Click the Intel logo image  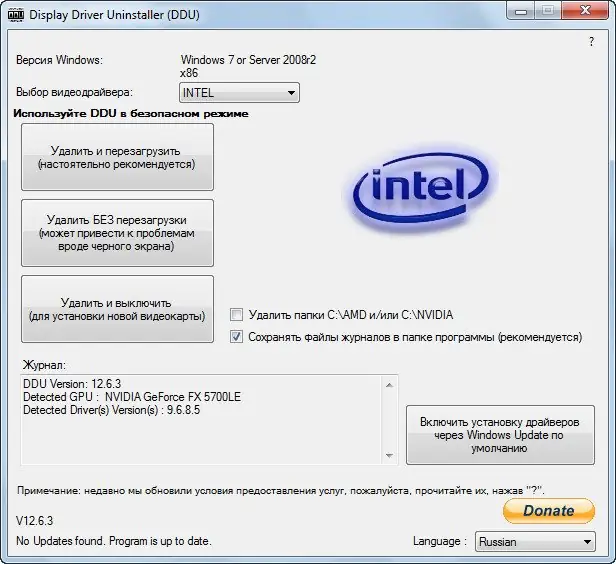tap(421, 190)
